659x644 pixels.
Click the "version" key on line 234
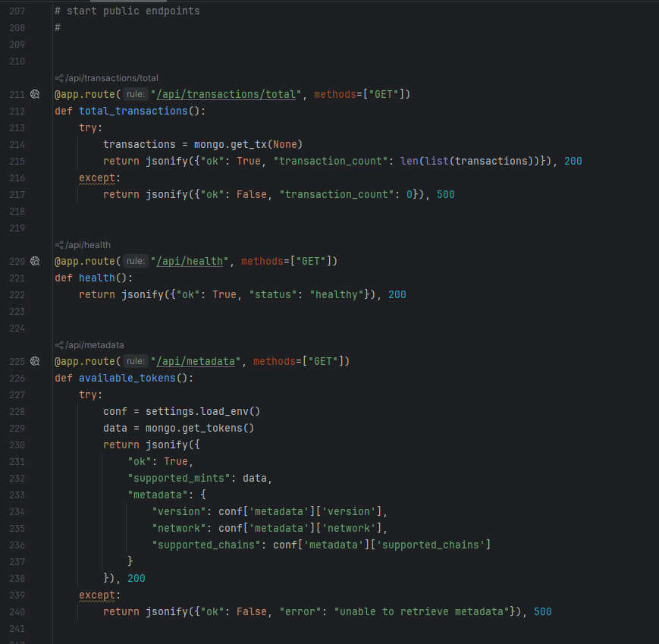pyautogui.click(x=179, y=511)
